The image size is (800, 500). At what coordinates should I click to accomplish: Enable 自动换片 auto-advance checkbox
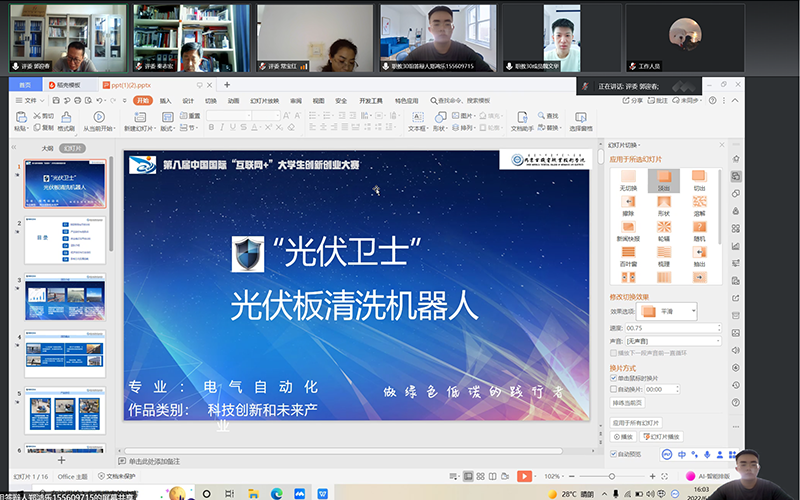(x=614, y=388)
